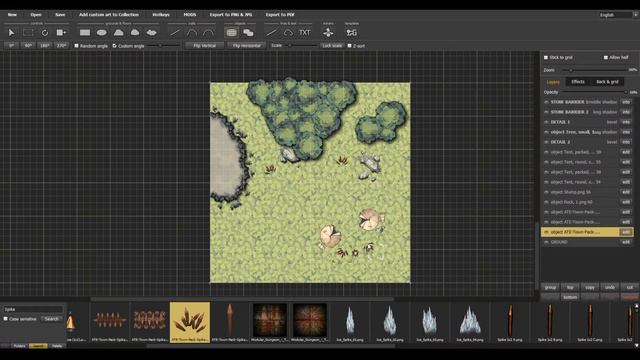Pick the ellipse ground shape tool
The height and width of the screenshot is (360, 640).
pos(102,33)
